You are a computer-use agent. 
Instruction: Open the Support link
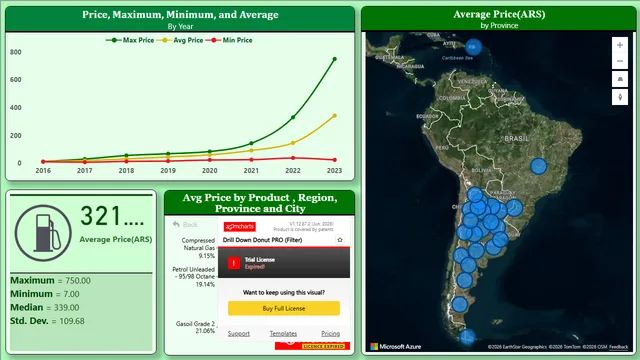point(239,333)
